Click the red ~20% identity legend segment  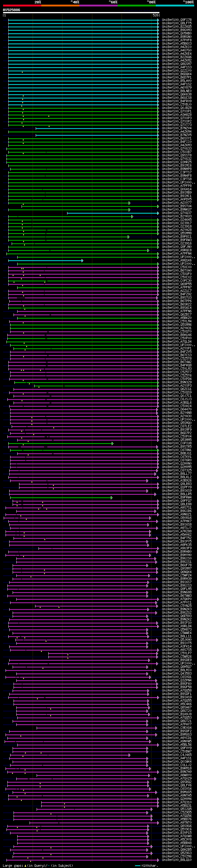point(22,6)
